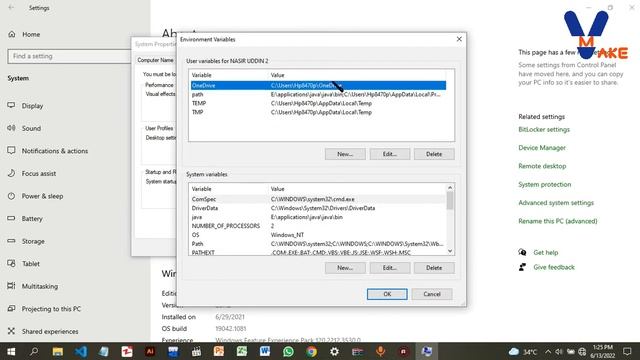
Task: Click the System variables scrollbar thumb
Action: tap(450, 200)
